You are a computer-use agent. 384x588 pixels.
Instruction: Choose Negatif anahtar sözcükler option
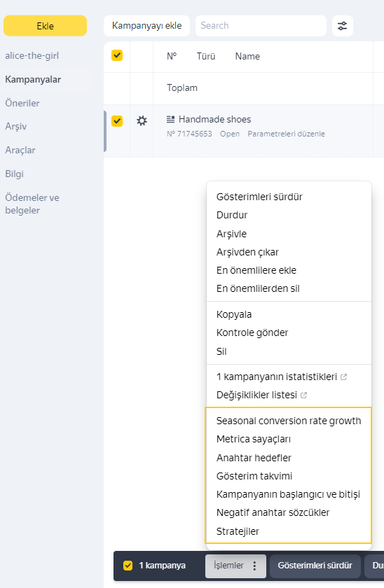[273, 512]
